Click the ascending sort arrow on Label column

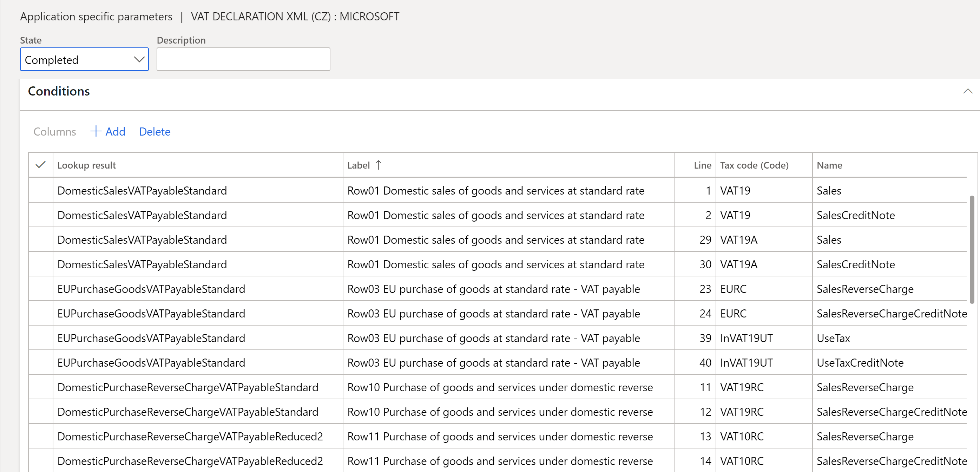point(379,165)
